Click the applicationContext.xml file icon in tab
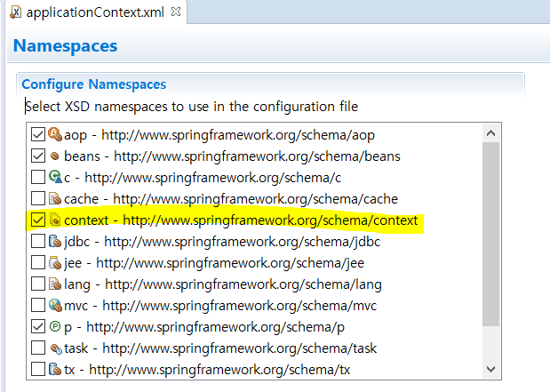 pyautogui.click(x=15, y=12)
